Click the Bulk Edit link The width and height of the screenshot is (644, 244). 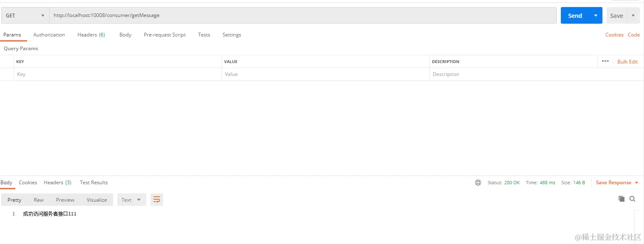[627, 61]
